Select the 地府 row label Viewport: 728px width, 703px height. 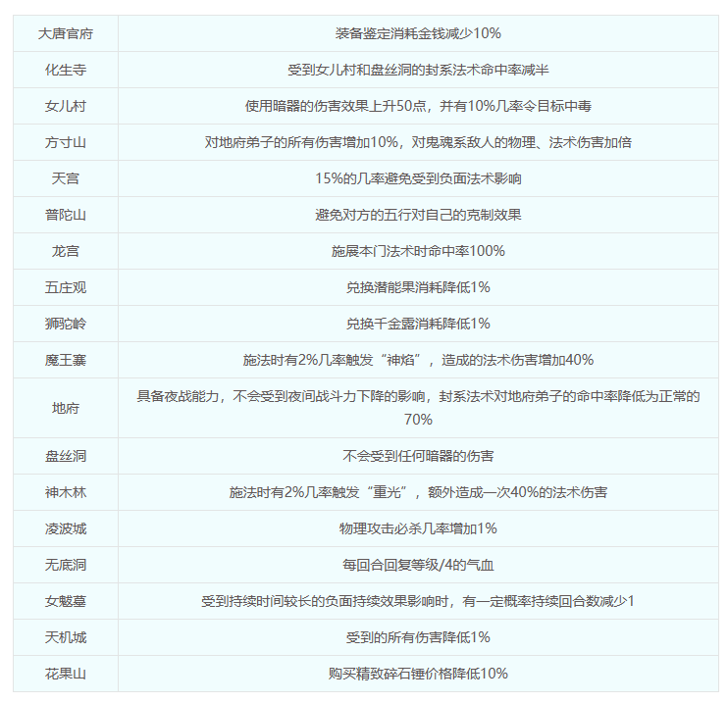66,408
